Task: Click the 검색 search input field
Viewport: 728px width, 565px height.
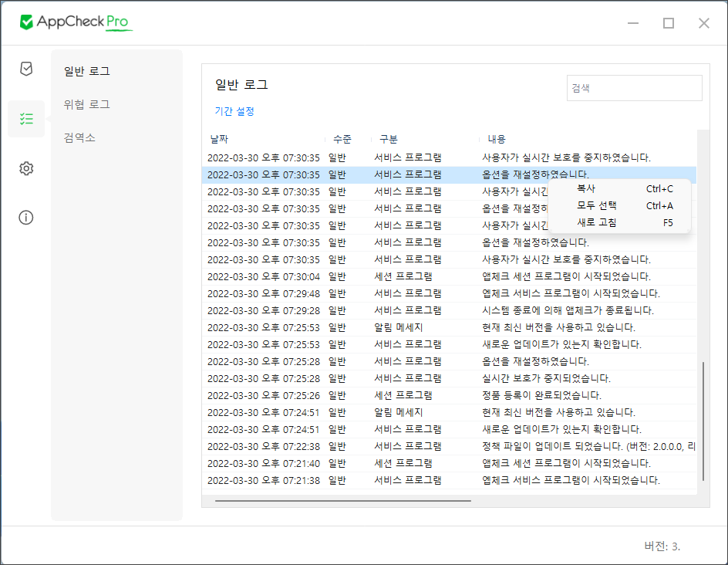Action: click(634, 87)
